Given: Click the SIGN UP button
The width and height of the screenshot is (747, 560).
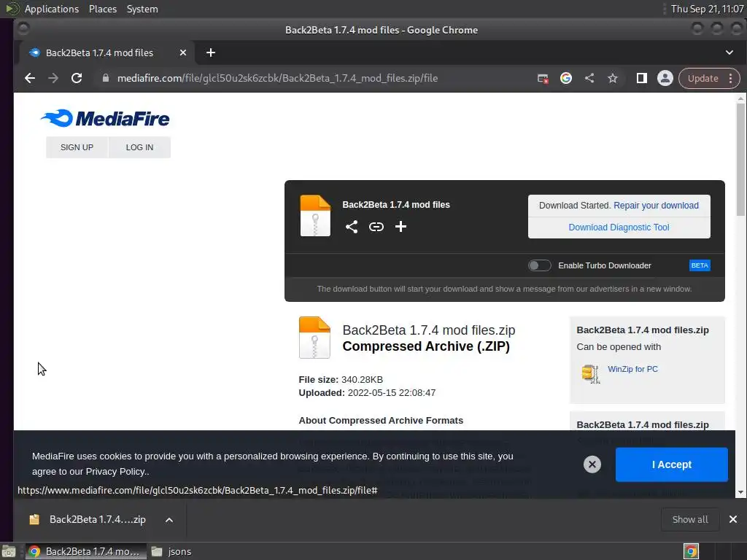Looking at the screenshot, I should (77, 147).
